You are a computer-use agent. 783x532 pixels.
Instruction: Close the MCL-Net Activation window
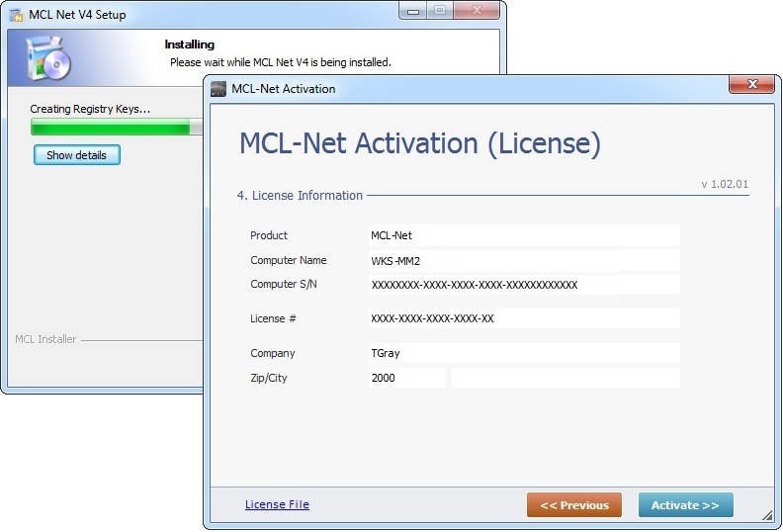coord(752,84)
